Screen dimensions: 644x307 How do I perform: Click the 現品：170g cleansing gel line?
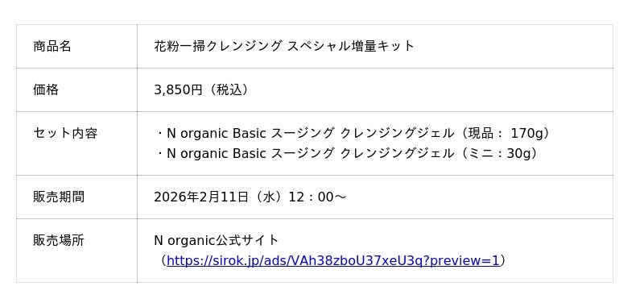coord(353,133)
